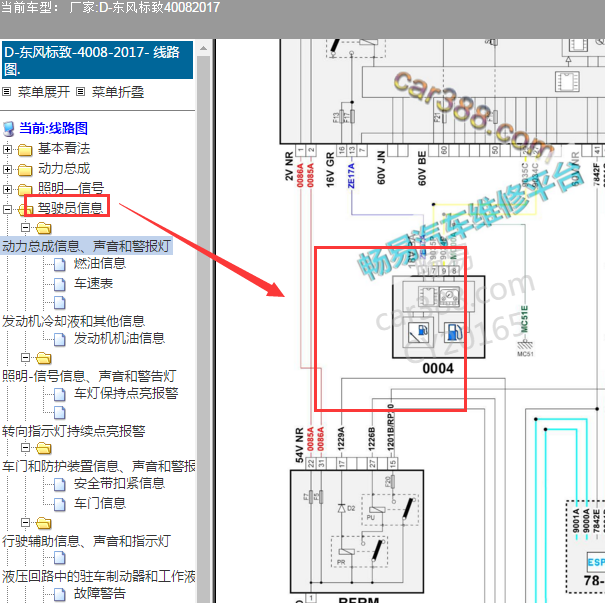This screenshot has width=605, height=603.
Task: Click the sidebar vertical scrollbar track
Action: [x=203, y=328]
